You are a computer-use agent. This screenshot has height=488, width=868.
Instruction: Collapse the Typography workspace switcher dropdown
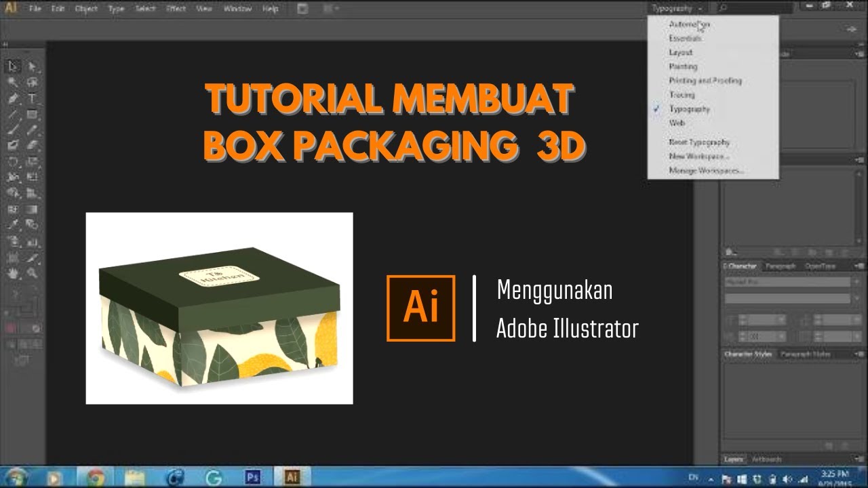677,8
